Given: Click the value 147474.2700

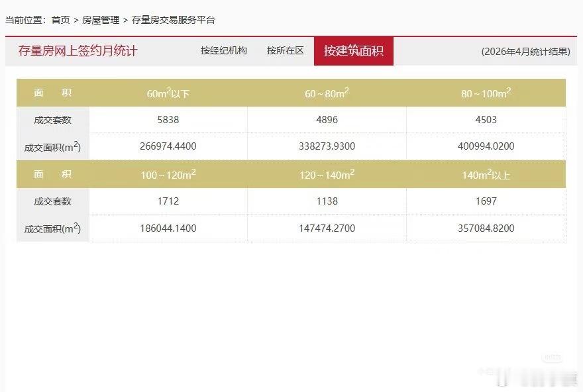Looking at the screenshot, I should (x=327, y=228).
